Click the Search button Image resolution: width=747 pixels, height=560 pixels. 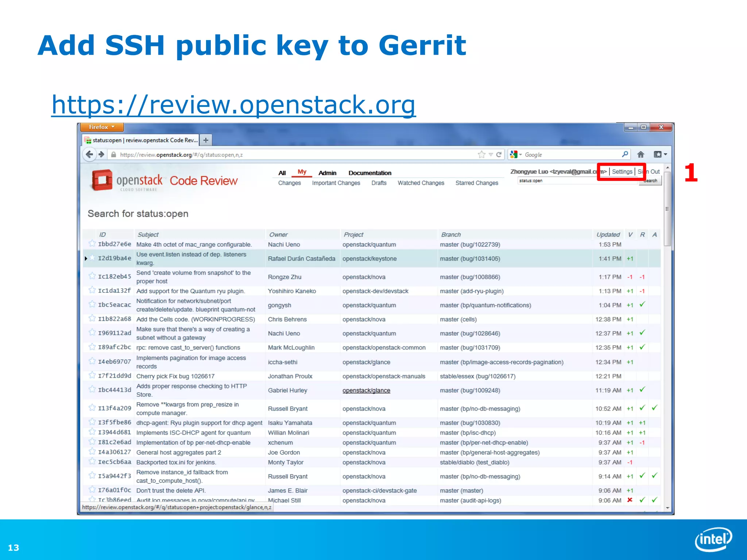tap(650, 181)
